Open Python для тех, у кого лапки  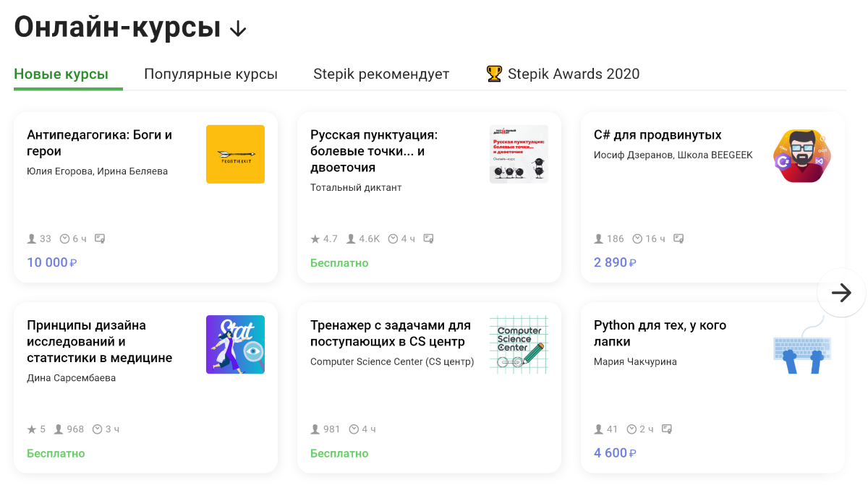(x=660, y=333)
